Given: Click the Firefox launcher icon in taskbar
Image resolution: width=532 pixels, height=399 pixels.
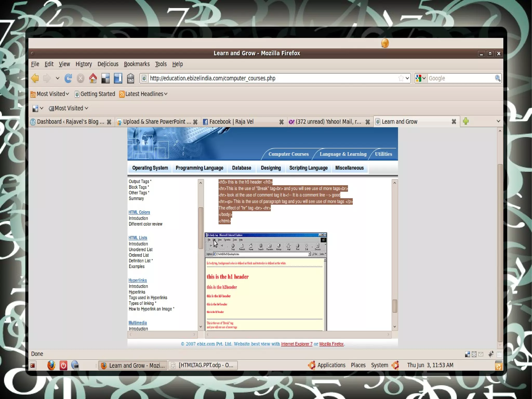Looking at the screenshot, I should click(x=51, y=365).
